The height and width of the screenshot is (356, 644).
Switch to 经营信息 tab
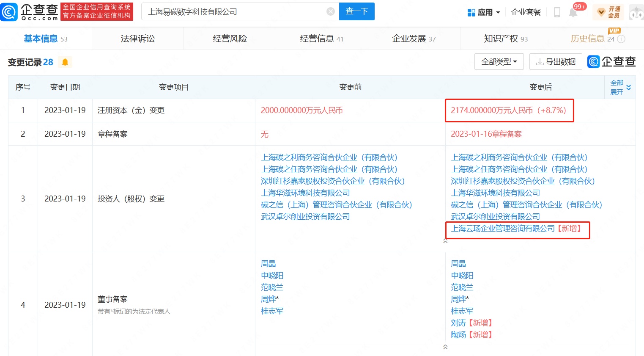[322, 39]
